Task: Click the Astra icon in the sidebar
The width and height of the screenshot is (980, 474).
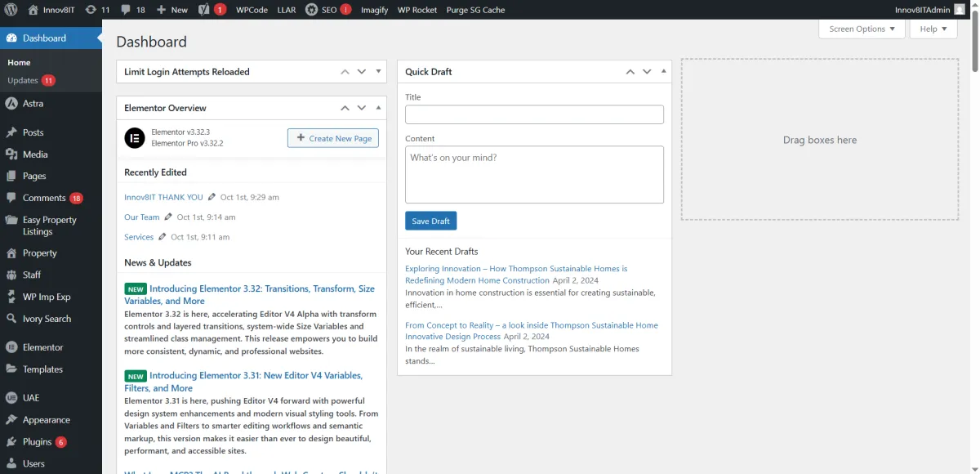Action: click(11, 104)
